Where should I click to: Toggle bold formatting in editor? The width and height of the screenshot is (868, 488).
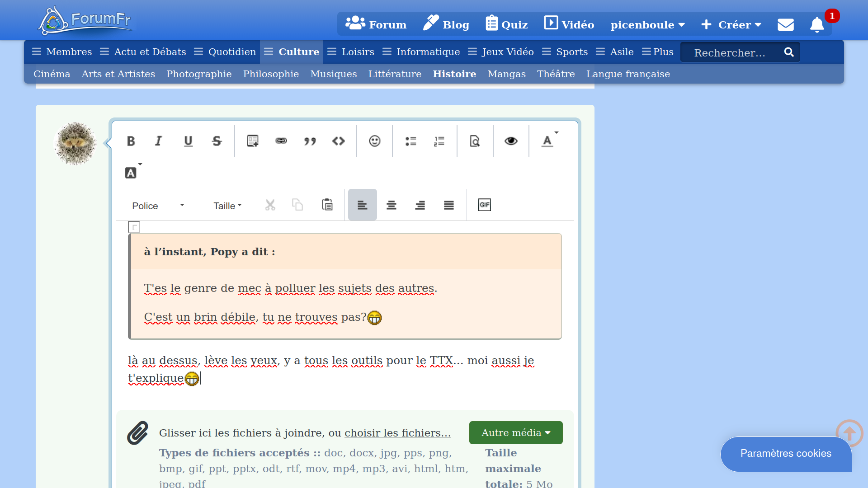click(x=131, y=141)
